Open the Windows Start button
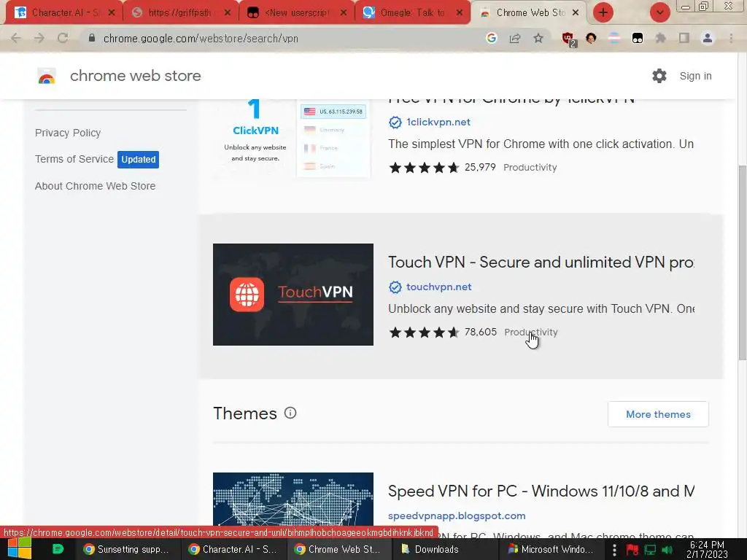The image size is (747, 560). [19, 549]
